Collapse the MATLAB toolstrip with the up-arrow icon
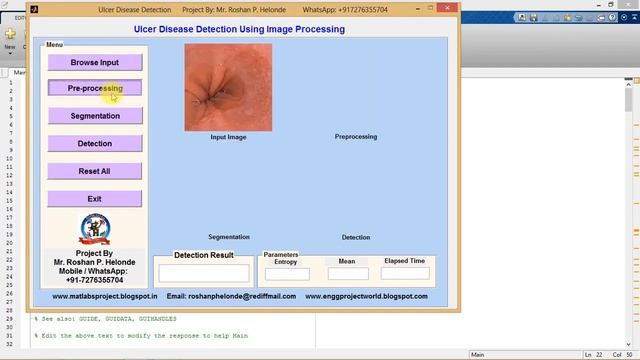The image size is (640, 360). [635, 18]
